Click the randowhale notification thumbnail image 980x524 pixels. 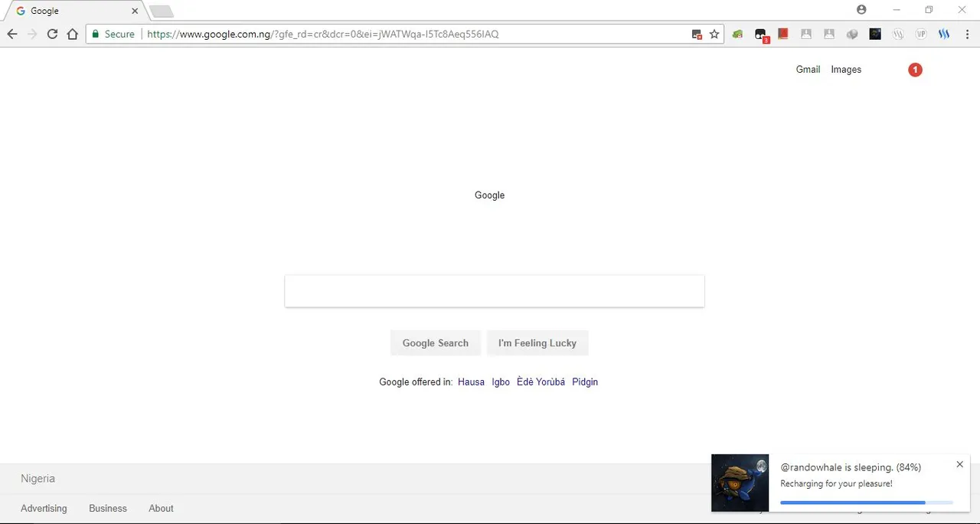pyautogui.click(x=740, y=483)
